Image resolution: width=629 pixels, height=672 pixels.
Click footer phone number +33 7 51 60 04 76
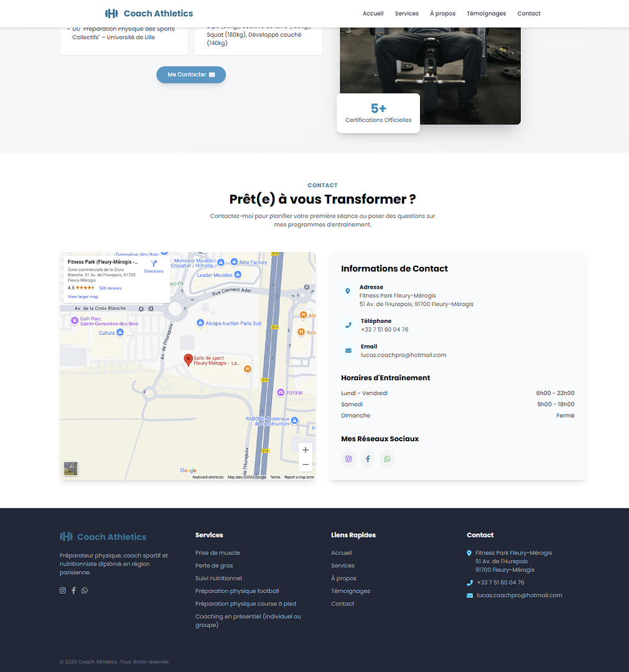(x=500, y=582)
